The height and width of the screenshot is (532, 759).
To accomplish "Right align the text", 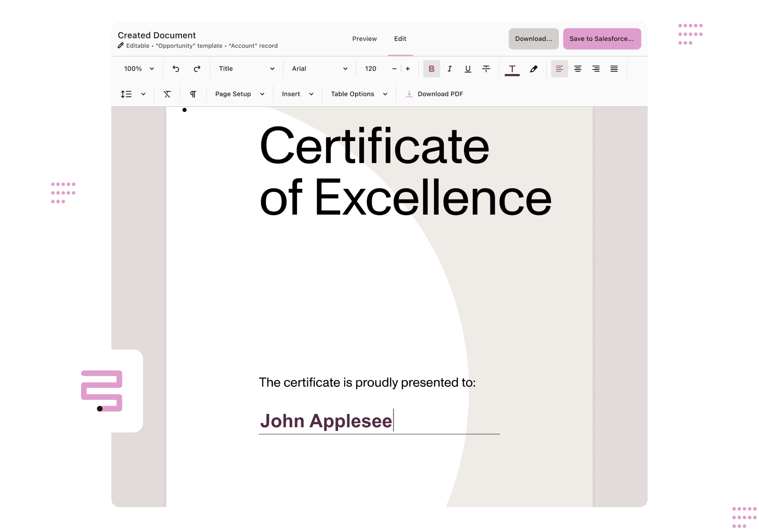I will [x=596, y=69].
